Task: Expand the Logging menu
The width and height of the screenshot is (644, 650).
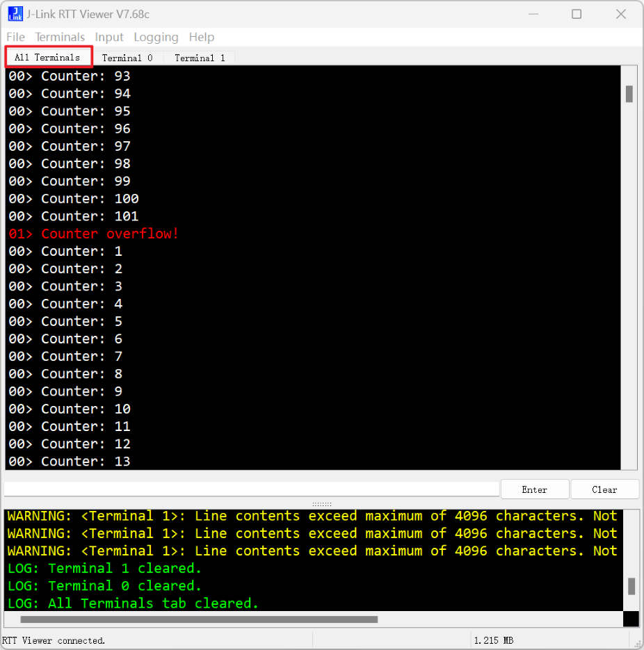Action: click(x=156, y=38)
